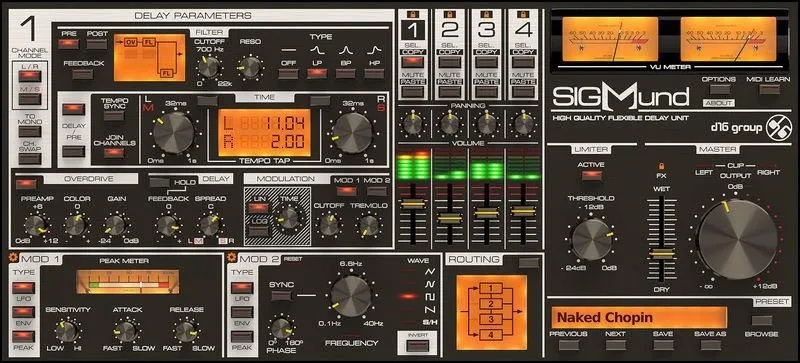
Task: Click the filter signal flow display
Action: click(x=149, y=57)
